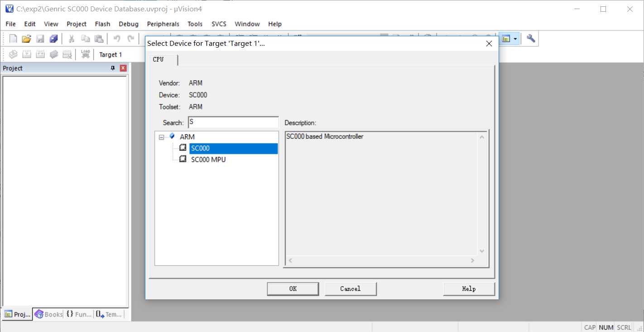Open the Tools menu
Screen dimensions: 644x332
pos(195,24)
